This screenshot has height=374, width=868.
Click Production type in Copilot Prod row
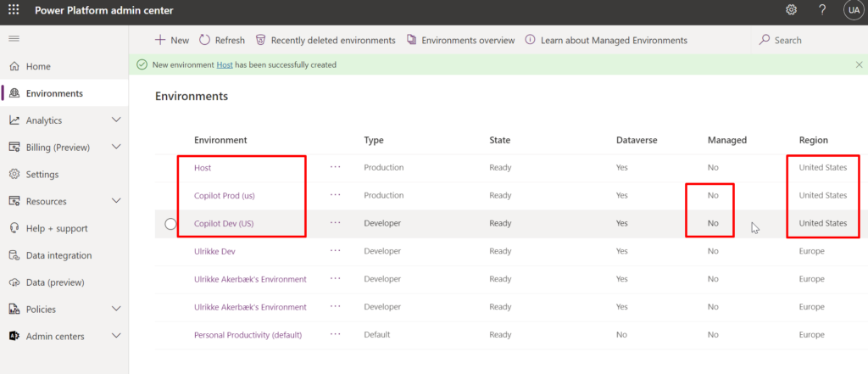[x=384, y=196]
